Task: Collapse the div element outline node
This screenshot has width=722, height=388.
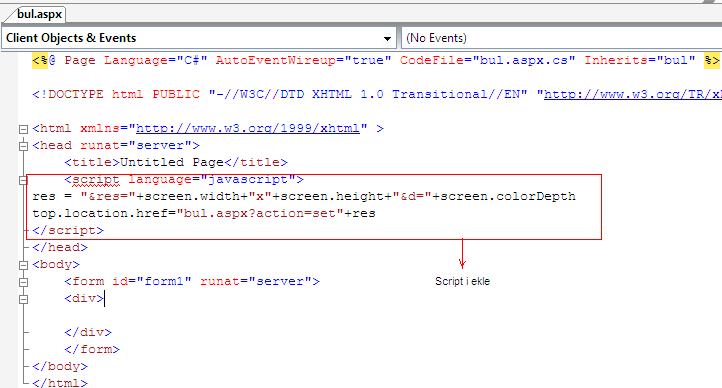Action: click(x=23, y=300)
